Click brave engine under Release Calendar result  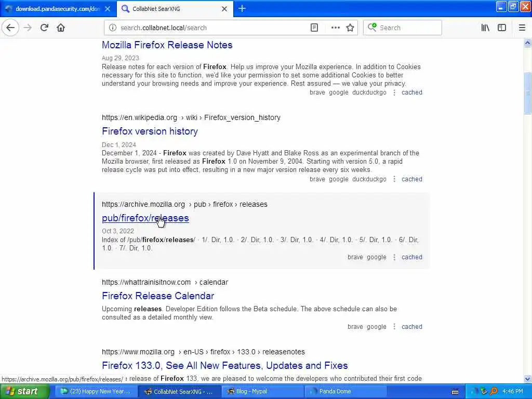coord(355,327)
